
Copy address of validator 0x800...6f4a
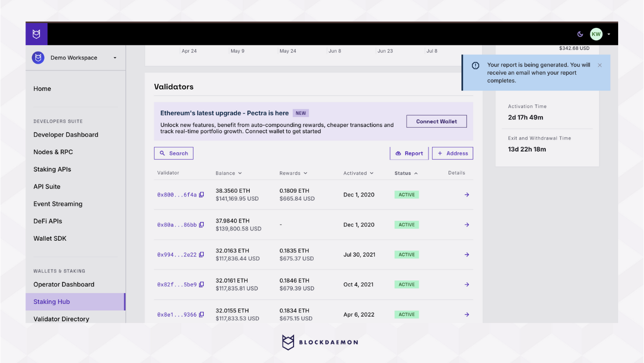[201, 195]
